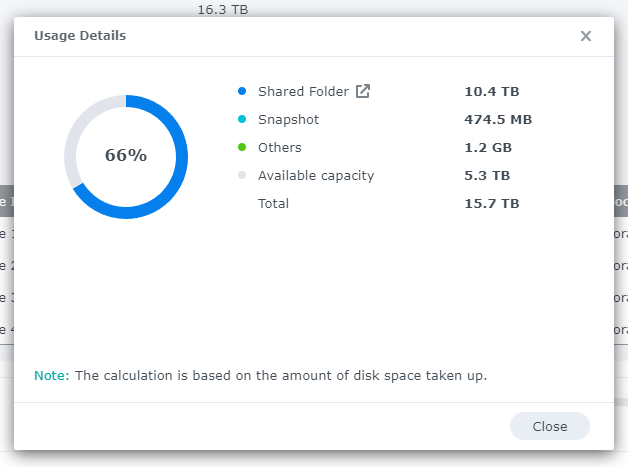Click the cyan Snapshot legend dot
The height and width of the screenshot is (467, 628).
point(242,119)
